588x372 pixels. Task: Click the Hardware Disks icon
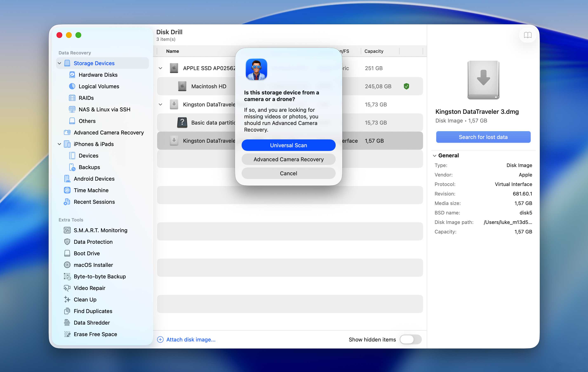point(72,75)
